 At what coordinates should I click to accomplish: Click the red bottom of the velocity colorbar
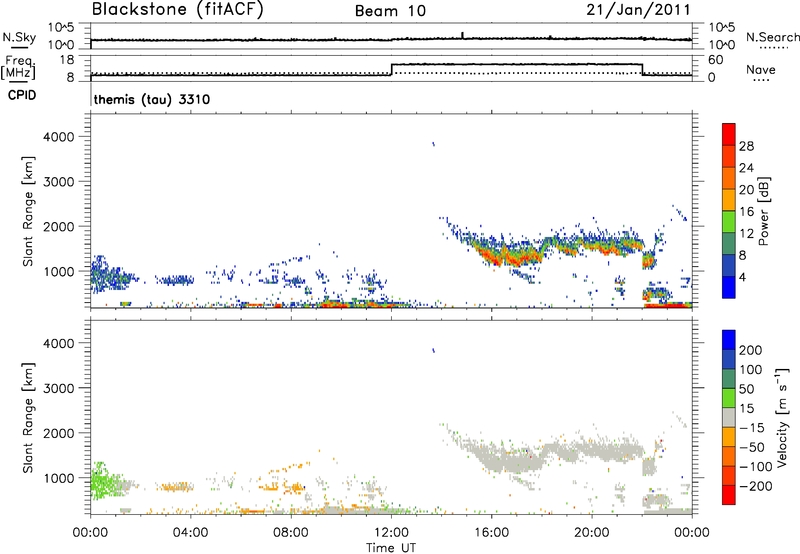(x=729, y=495)
